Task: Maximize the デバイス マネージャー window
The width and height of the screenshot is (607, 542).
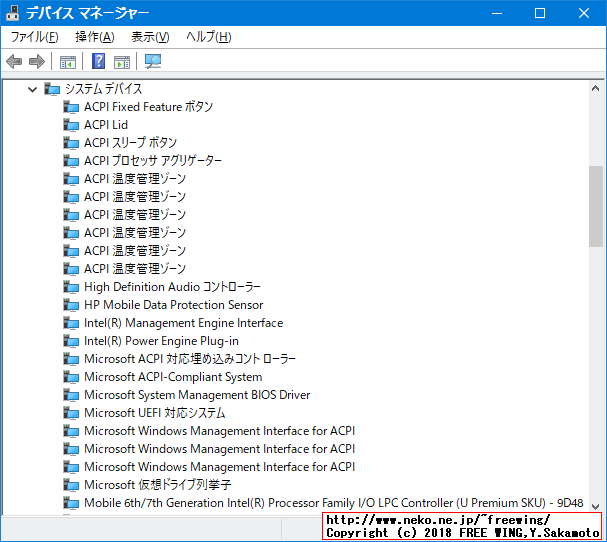Action: [540, 13]
